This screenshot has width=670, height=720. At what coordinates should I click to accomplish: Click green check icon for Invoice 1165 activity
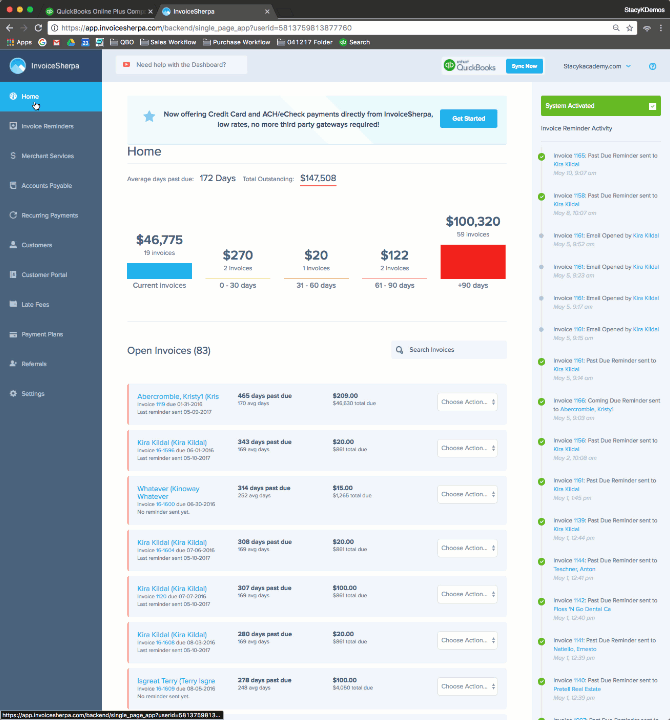(x=541, y=157)
